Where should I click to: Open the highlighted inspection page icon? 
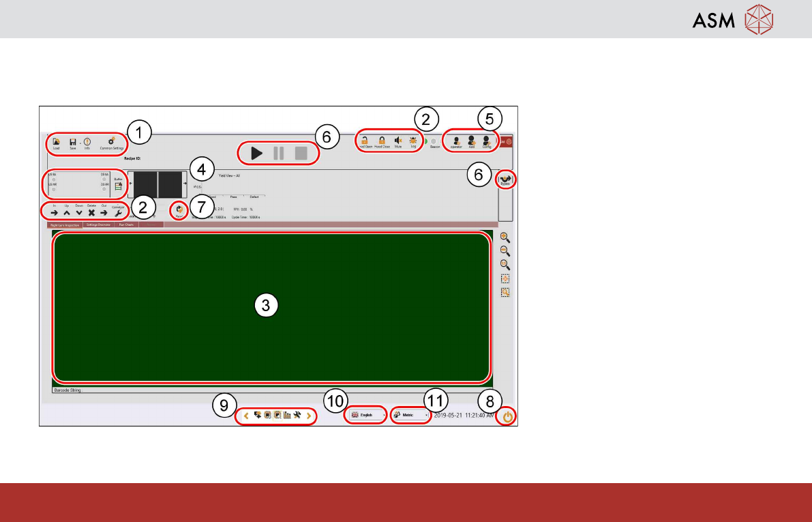pos(277,416)
